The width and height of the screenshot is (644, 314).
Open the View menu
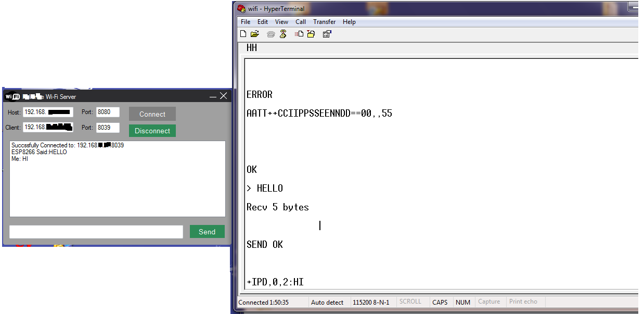tap(281, 22)
